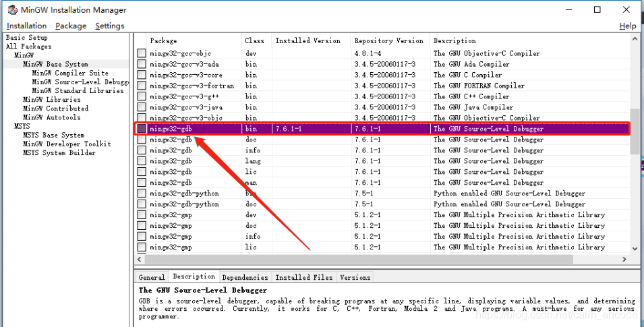This screenshot has height=327, width=644.
Task: Select MinGW Autotools category
Action: pyautogui.click(x=52, y=117)
